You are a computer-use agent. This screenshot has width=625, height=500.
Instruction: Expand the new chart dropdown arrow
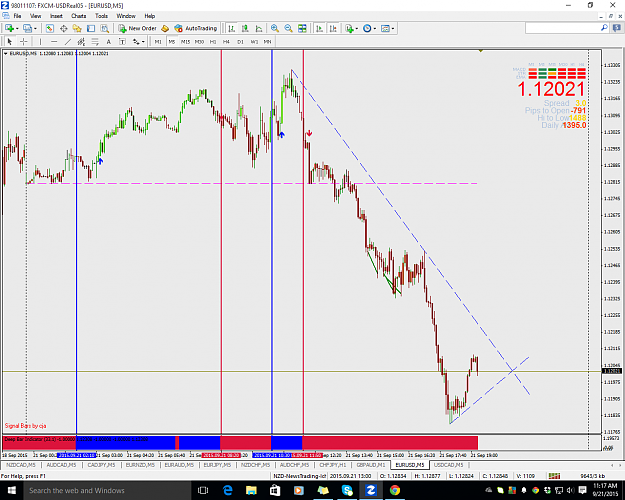17,29
